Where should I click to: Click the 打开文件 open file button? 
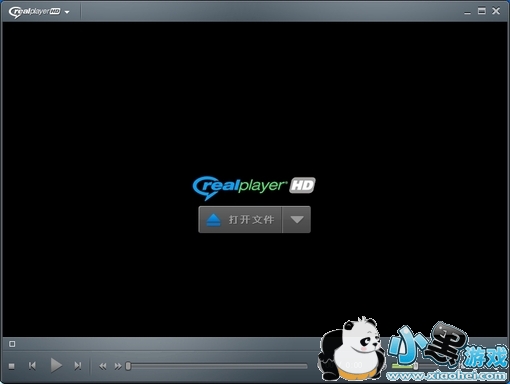240,219
